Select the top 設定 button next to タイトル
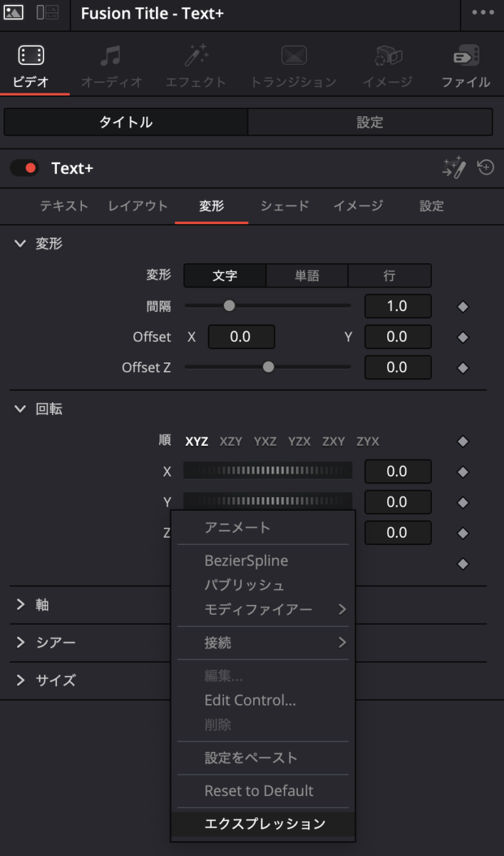 (370, 122)
